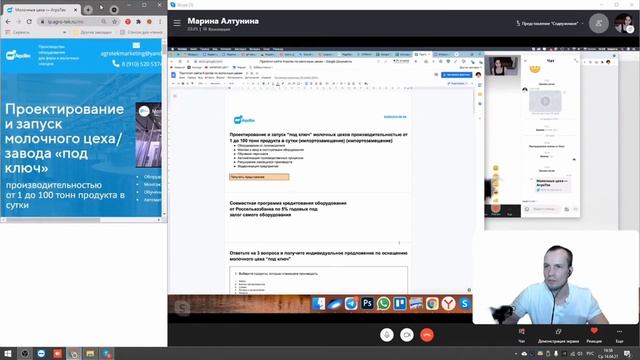
Task: Open Telegram in the shared Mac dock
Action: (351, 304)
